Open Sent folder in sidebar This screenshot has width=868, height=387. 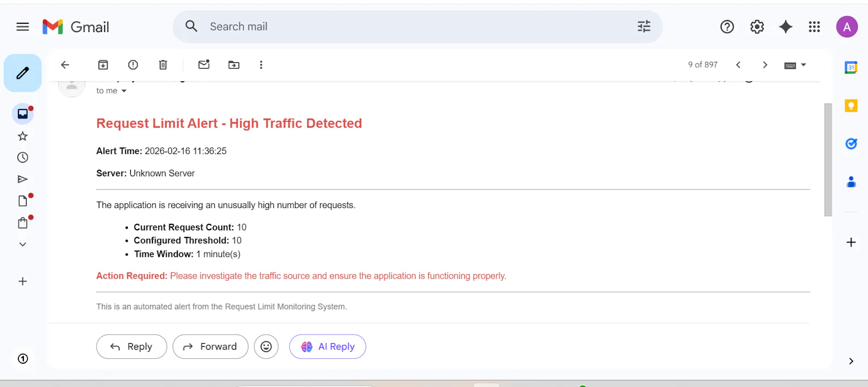click(23, 179)
